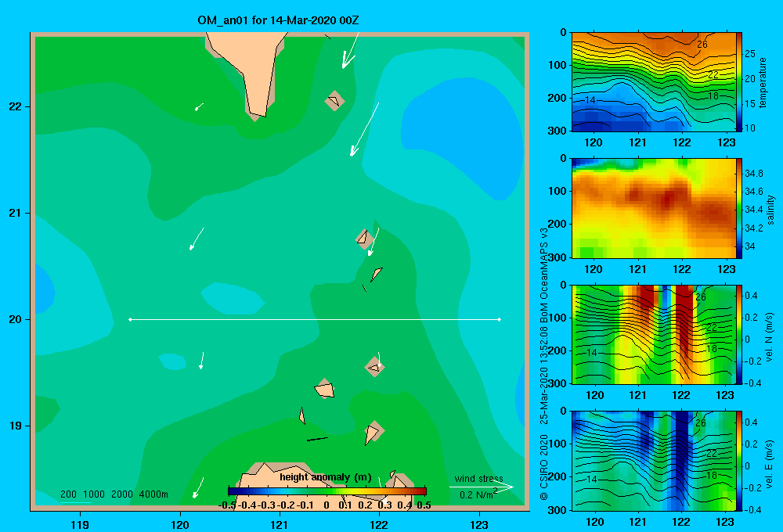The height and width of the screenshot is (532, 783).
Task: Click the "26" contour label in temperature panel
Action: click(x=702, y=45)
